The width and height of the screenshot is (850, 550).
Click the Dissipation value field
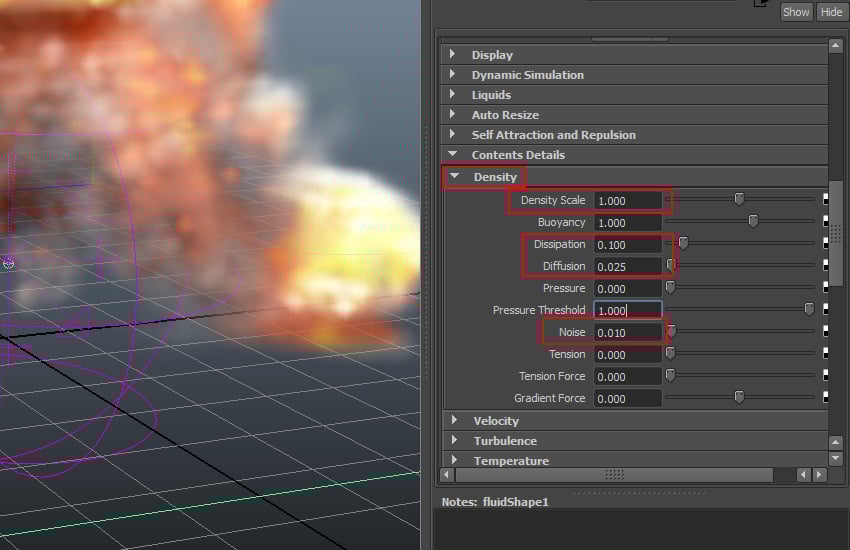click(627, 245)
